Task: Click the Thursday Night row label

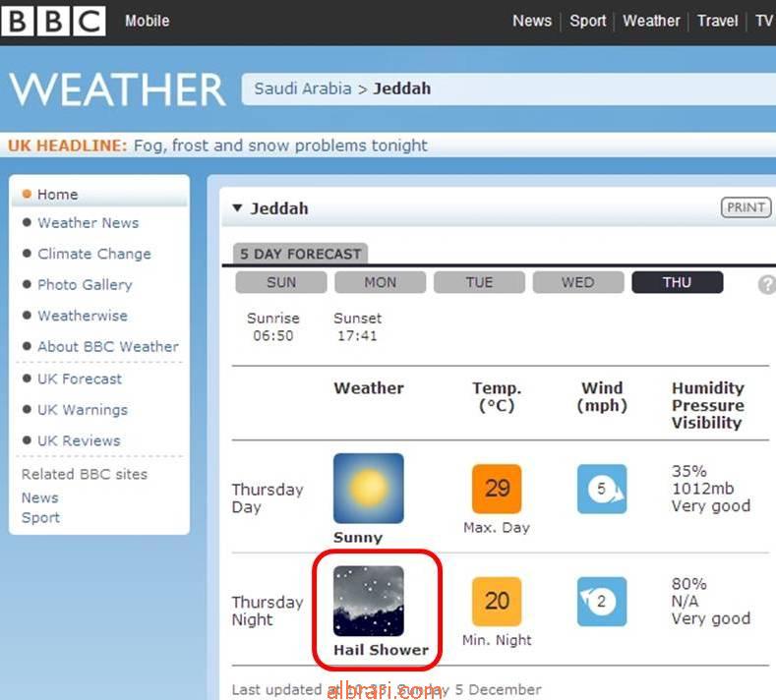Action: (x=268, y=611)
